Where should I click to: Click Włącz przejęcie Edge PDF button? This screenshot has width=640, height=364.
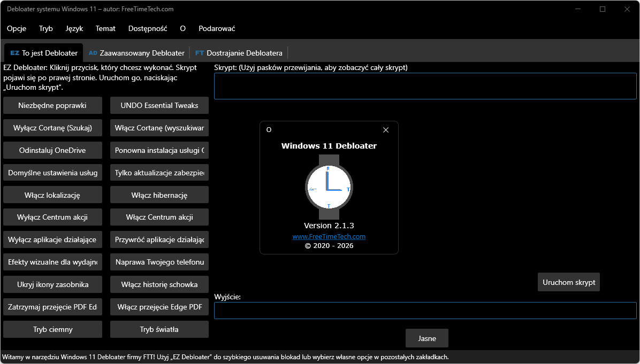159,307
